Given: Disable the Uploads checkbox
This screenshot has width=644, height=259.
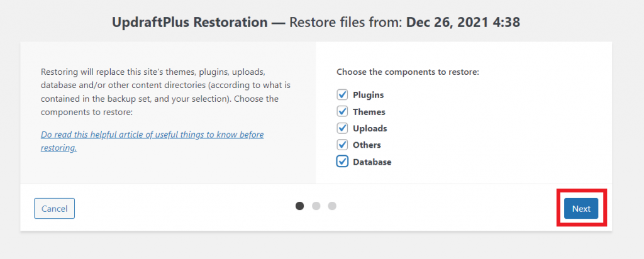Looking at the screenshot, I should tap(342, 128).
